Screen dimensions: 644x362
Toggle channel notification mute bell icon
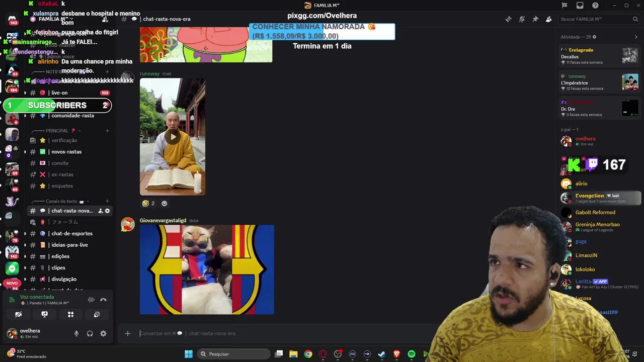click(522, 19)
